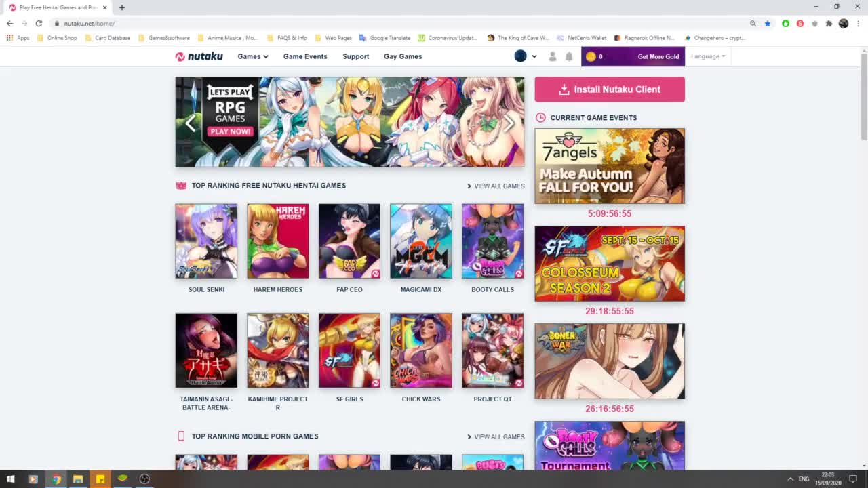Open the Soul Senki game thumbnail
Screen dimensions: 868x488
click(x=206, y=241)
